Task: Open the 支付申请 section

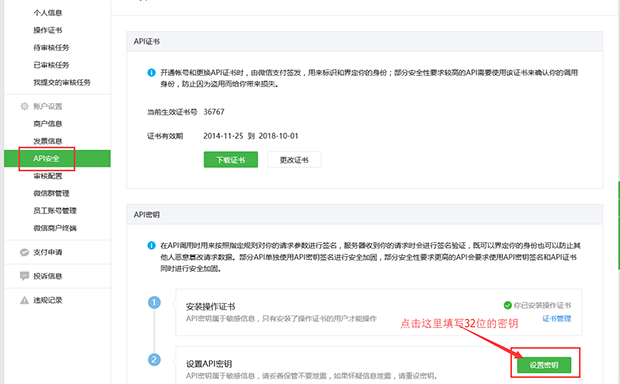Action: tap(48, 252)
